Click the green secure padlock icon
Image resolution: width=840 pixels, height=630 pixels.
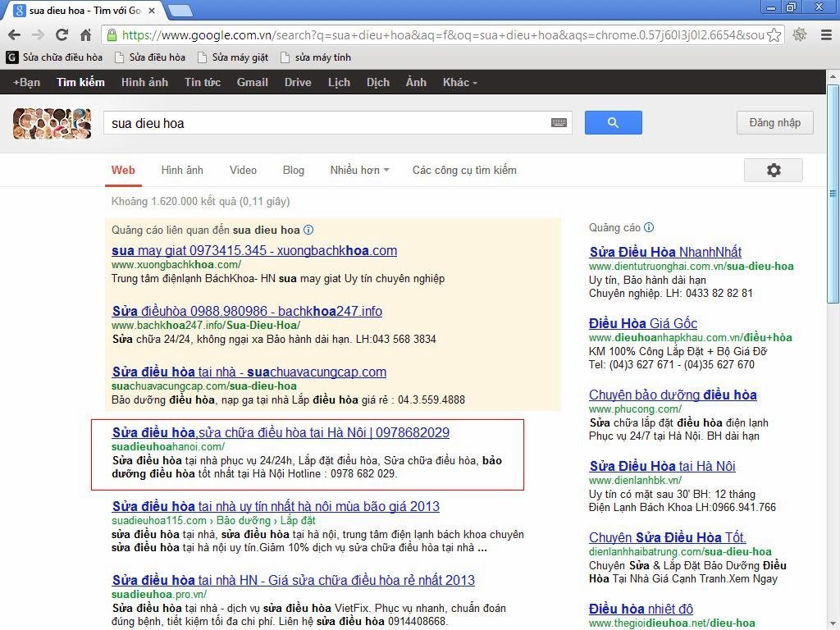tap(112, 35)
